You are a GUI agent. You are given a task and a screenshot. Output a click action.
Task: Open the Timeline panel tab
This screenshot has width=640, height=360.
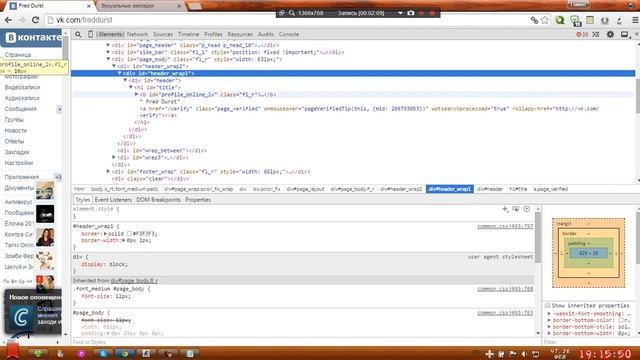[x=188, y=34]
